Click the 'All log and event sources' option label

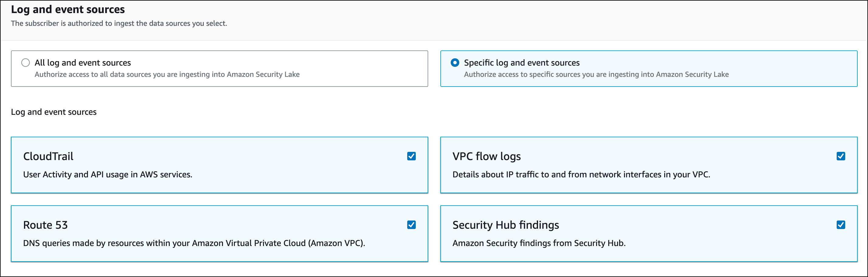coord(82,63)
